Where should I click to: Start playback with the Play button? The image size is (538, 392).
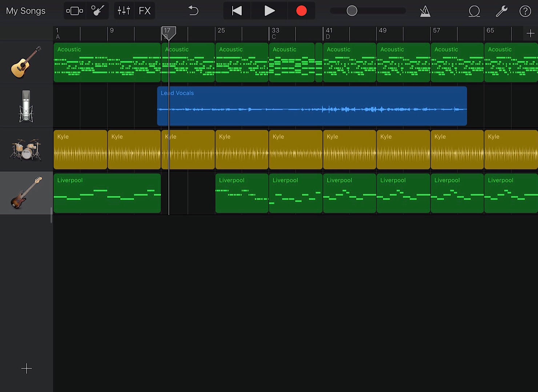click(269, 11)
